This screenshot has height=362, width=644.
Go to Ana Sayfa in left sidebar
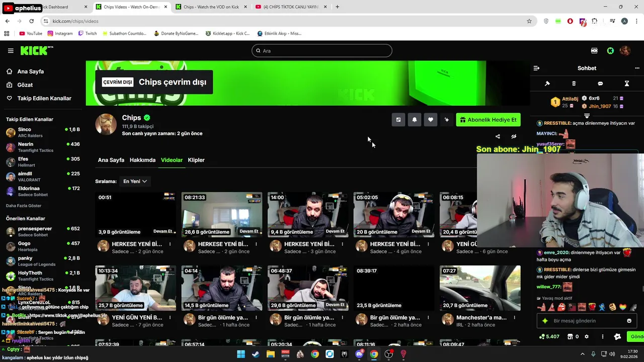(31, 71)
